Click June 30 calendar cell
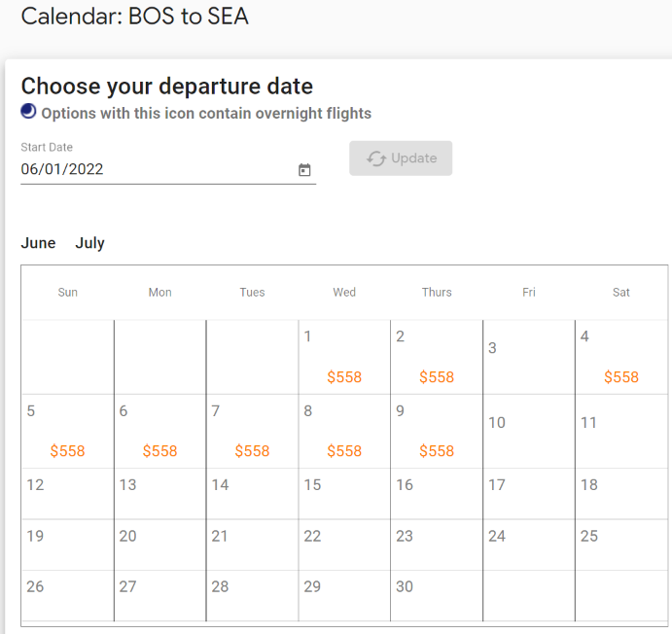The height and width of the screenshot is (634, 672). pyautogui.click(x=437, y=595)
